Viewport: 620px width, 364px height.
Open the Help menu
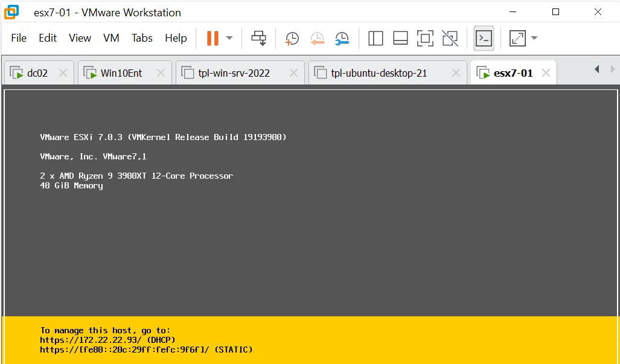point(176,38)
